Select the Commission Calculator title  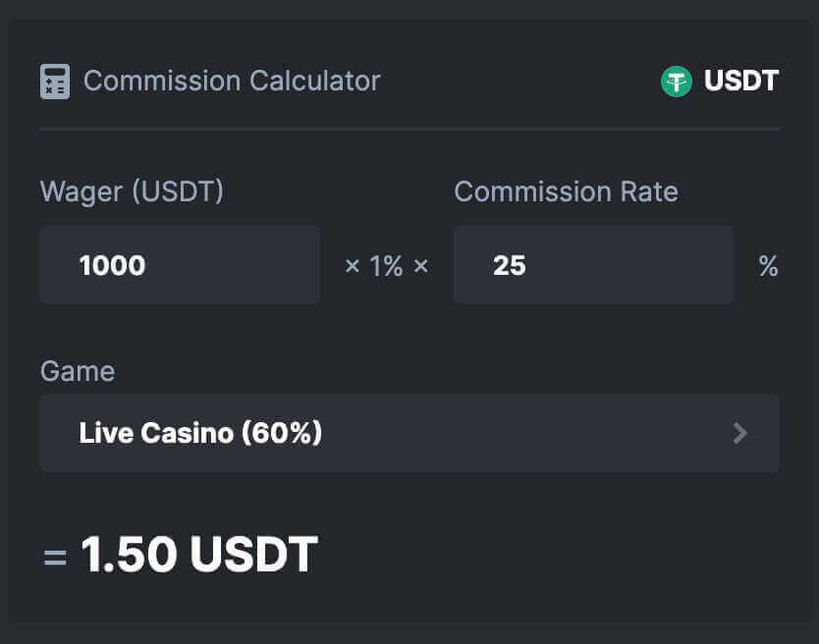pyautogui.click(x=232, y=80)
